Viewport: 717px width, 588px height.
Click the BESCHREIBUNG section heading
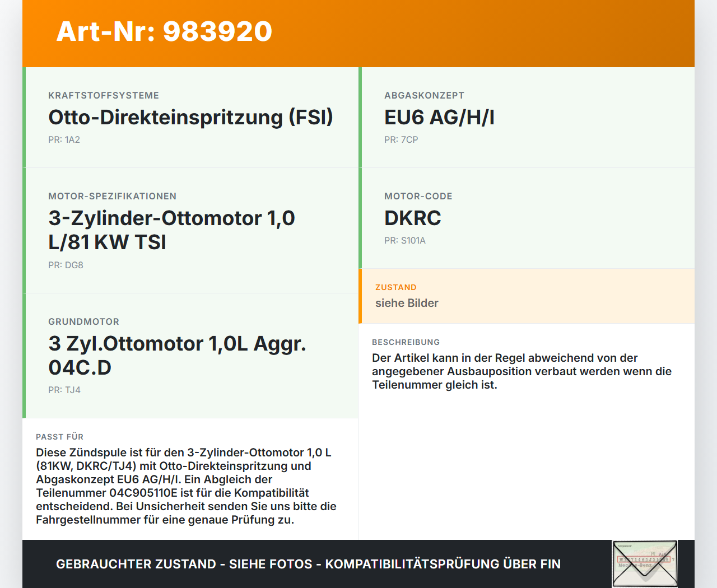coord(406,342)
